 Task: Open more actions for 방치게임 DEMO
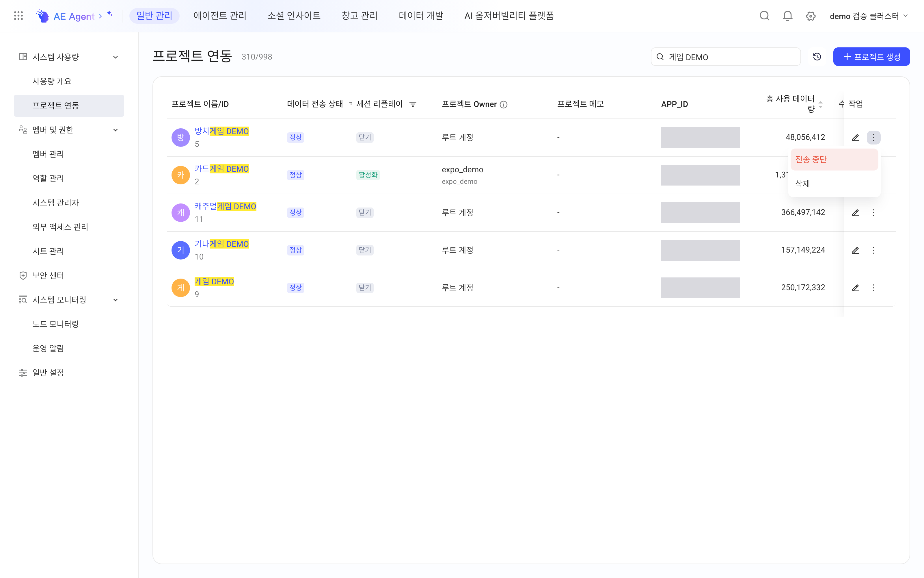pos(873,138)
